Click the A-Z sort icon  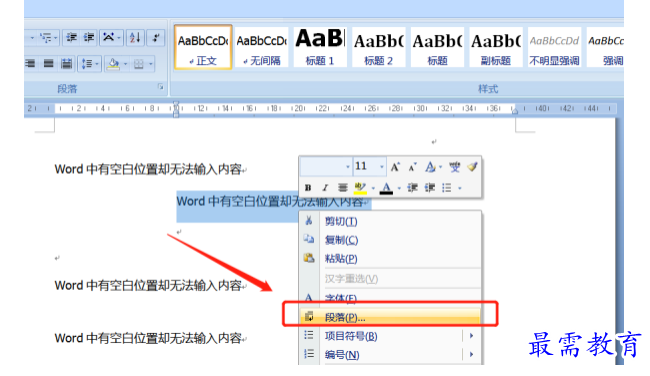pyautogui.click(x=135, y=38)
